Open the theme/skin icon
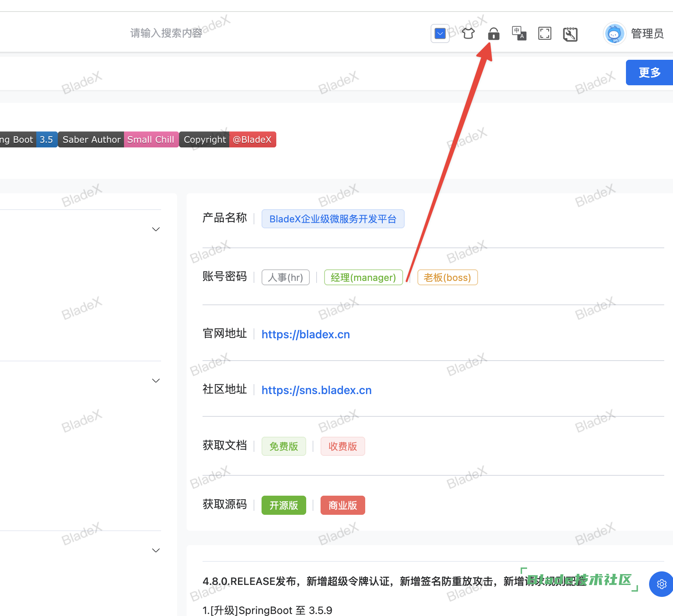673x616 pixels. [468, 34]
